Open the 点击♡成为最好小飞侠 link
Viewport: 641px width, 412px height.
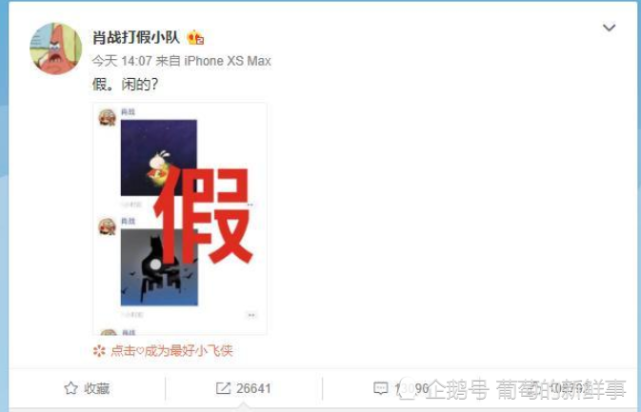point(172,351)
